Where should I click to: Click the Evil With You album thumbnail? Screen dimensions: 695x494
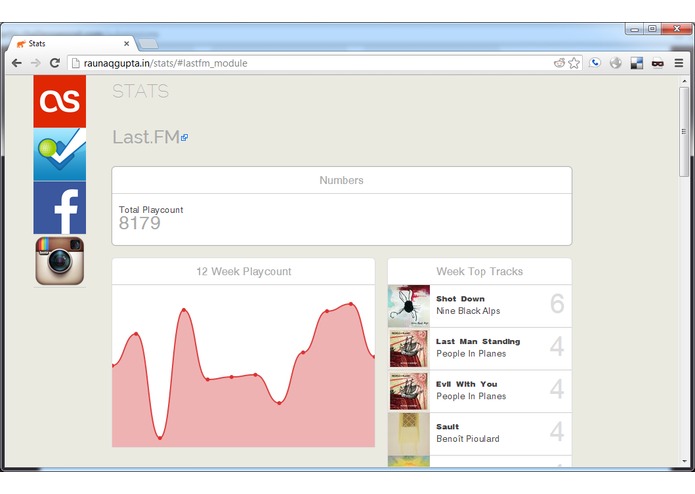(x=409, y=391)
